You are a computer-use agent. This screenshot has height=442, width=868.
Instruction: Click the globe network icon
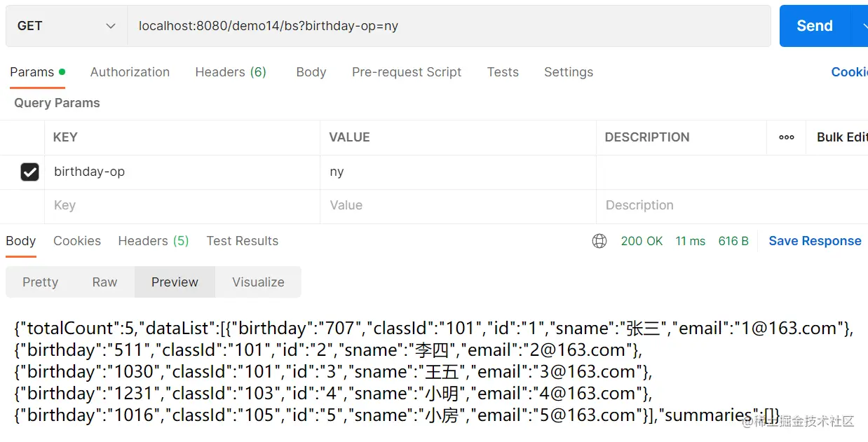click(x=599, y=241)
